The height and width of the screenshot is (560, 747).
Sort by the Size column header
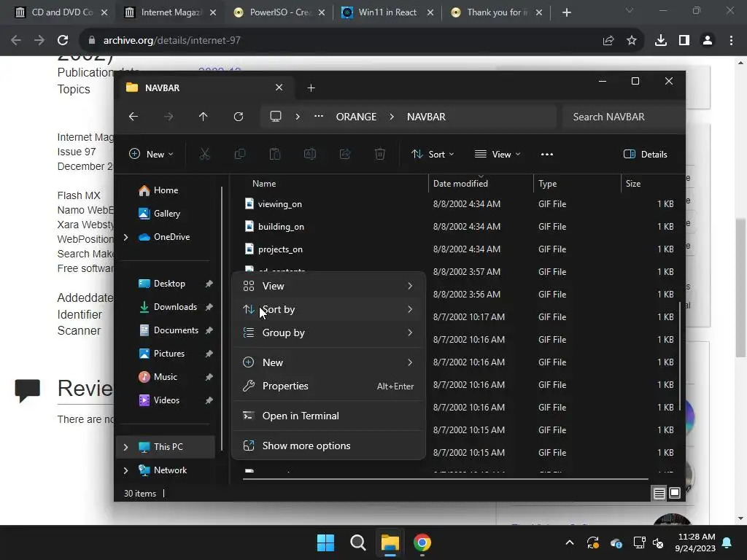tap(632, 184)
